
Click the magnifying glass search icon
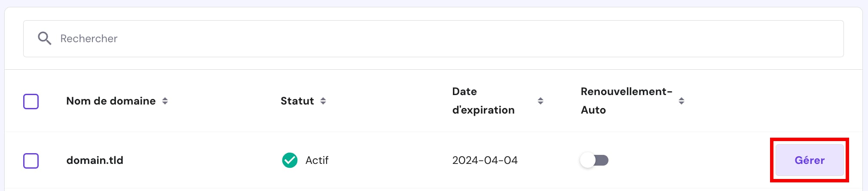44,38
